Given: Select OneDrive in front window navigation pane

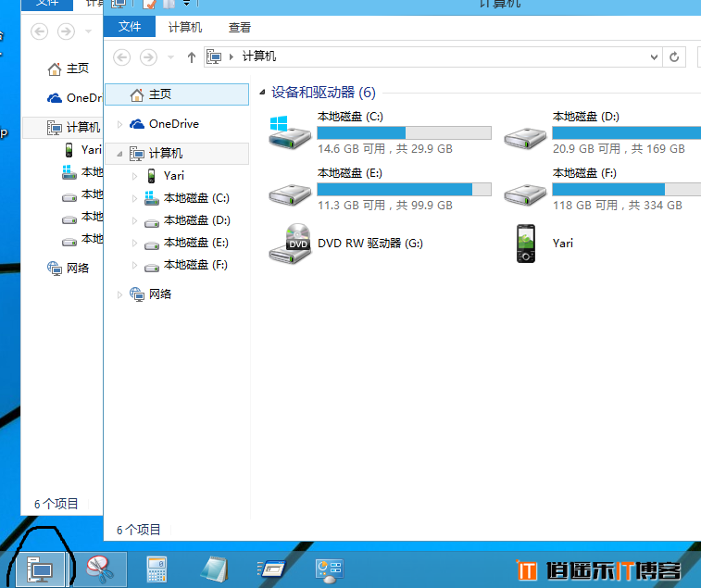Looking at the screenshot, I should (x=174, y=124).
